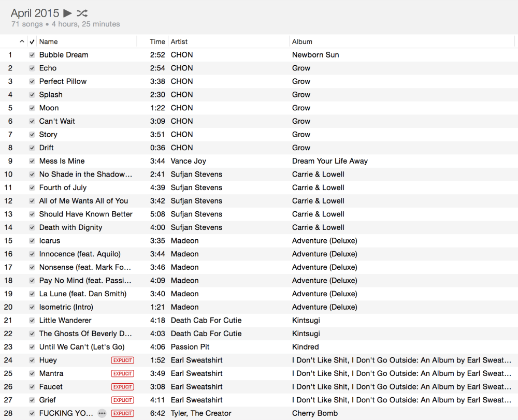Click the Explicit badge on Mantra

[122, 373]
